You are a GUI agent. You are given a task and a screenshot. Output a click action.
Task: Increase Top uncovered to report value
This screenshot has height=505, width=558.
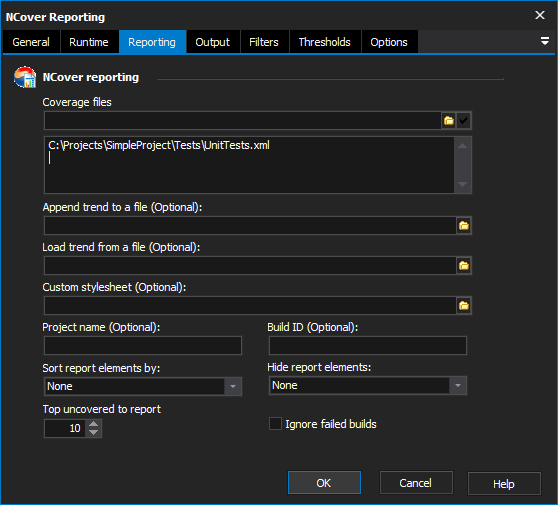[x=94, y=424]
